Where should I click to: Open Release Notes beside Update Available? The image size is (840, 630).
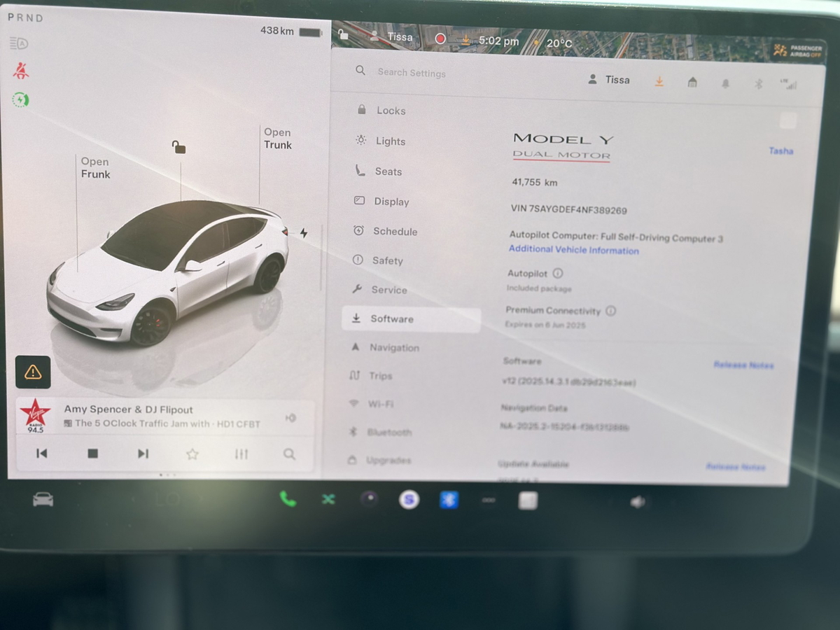pyautogui.click(x=736, y=467)
